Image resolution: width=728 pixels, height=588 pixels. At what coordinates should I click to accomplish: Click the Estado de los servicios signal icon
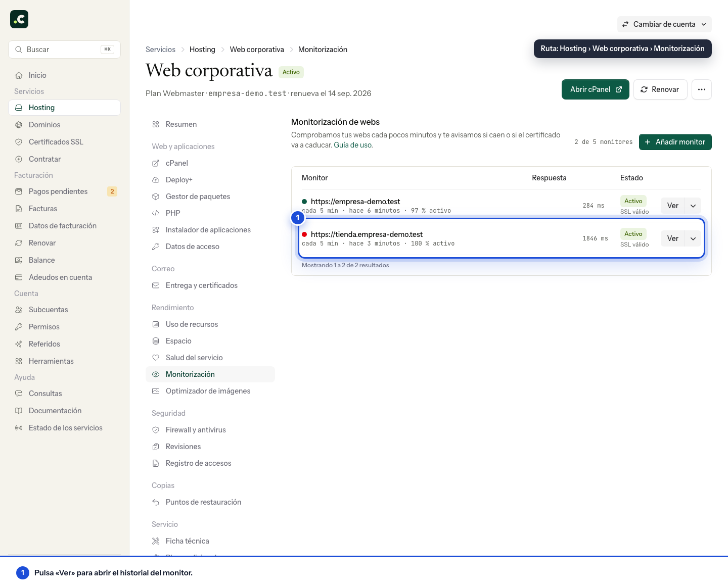(19, 428)
